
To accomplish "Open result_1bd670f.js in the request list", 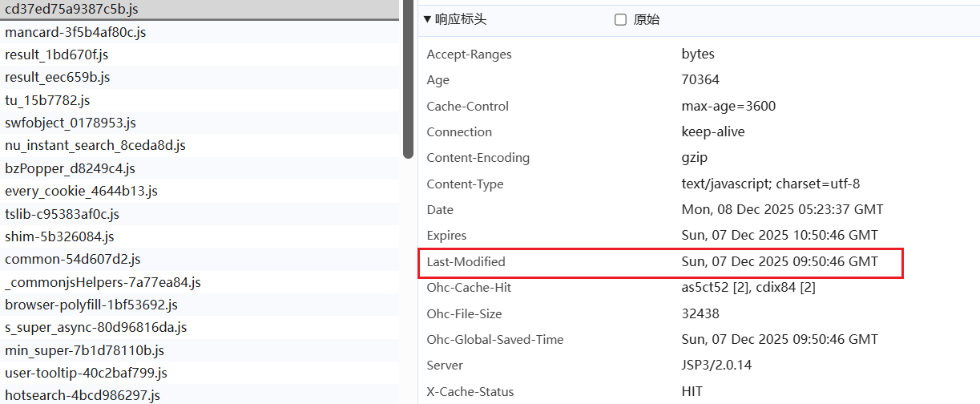I will (200, 55).
